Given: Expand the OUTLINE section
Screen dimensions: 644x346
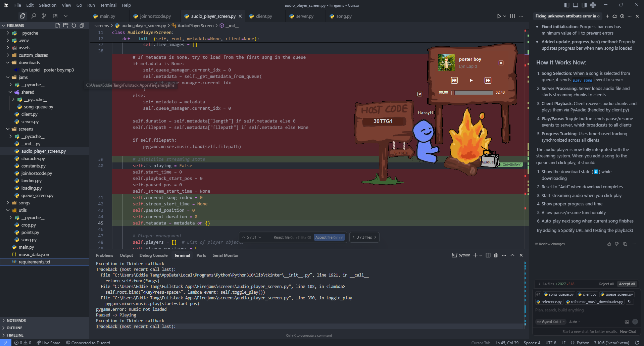Looking at the screenshot, I should click(x=14, y=328).
